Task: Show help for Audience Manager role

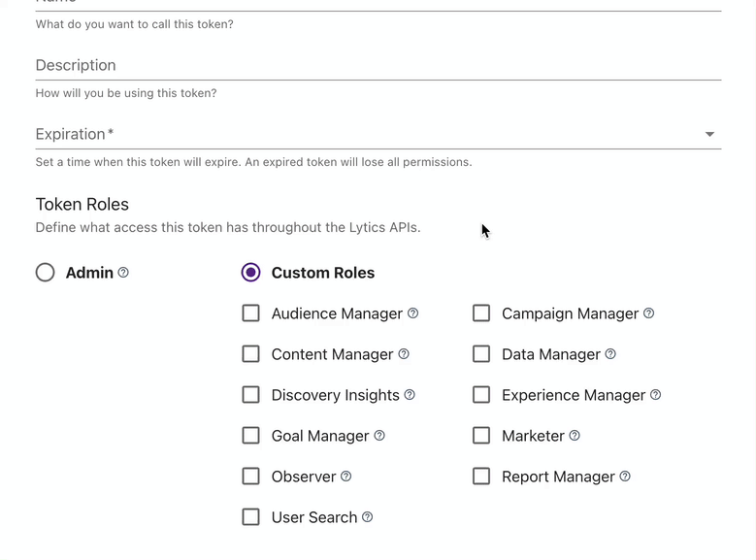Action: (412, 313)
